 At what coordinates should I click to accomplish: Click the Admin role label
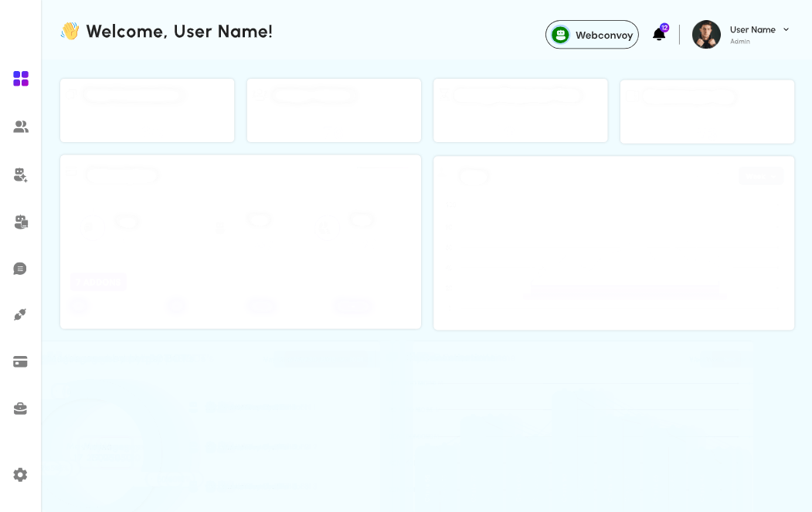(739, 41)
